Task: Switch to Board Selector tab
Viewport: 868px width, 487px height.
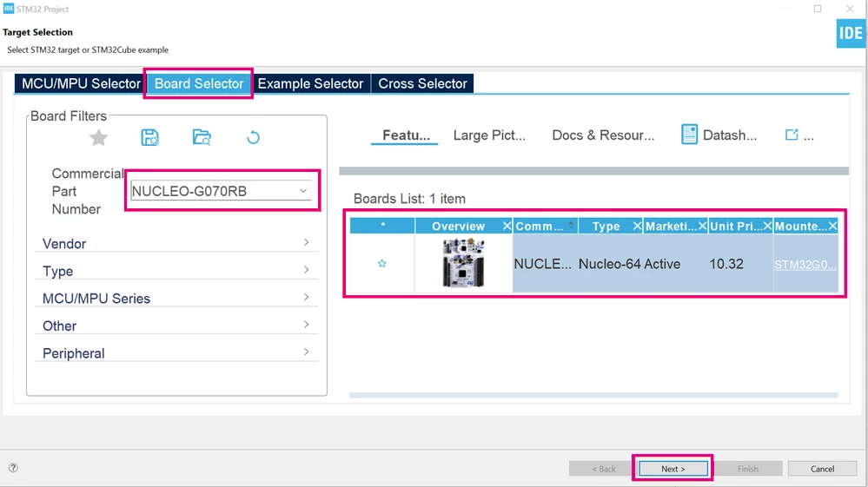Action: (x=199, y=83)
